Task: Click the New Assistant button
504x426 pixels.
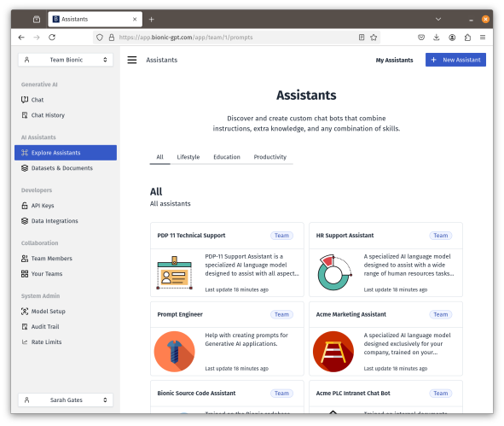Action: coord(455,60)
